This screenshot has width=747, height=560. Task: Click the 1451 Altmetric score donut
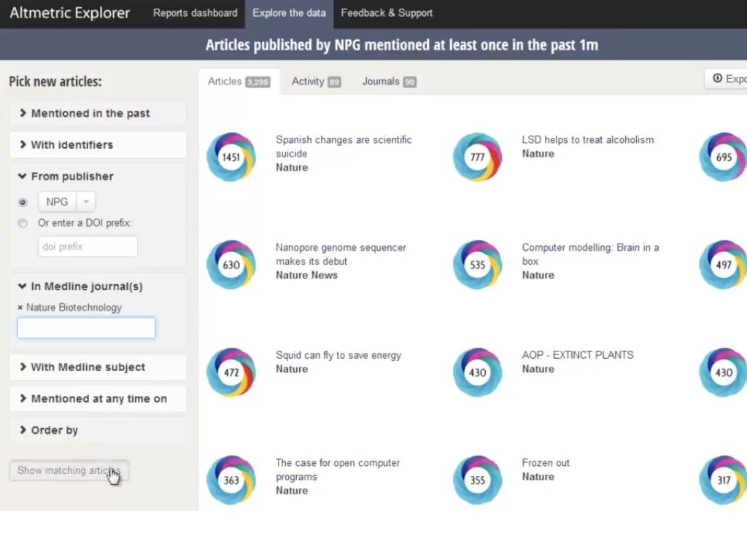(231, 157)
